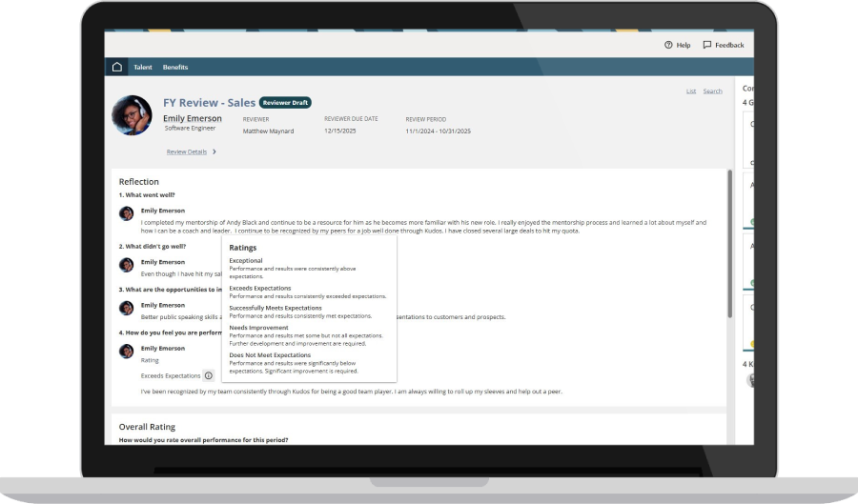Click Emily's avatar under 'What didn't go well?'
This screenshot has height=504, width=858.
point(126,265)
